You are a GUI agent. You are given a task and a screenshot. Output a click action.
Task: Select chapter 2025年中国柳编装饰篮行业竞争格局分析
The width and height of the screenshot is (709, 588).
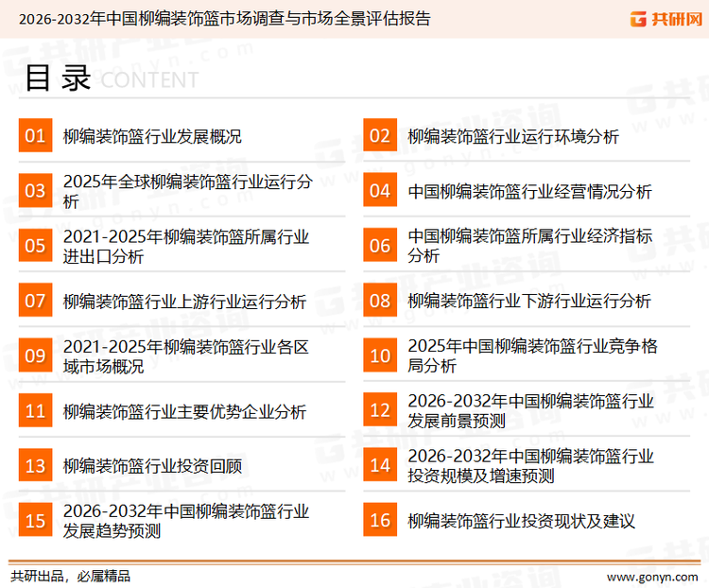(532, 355)
